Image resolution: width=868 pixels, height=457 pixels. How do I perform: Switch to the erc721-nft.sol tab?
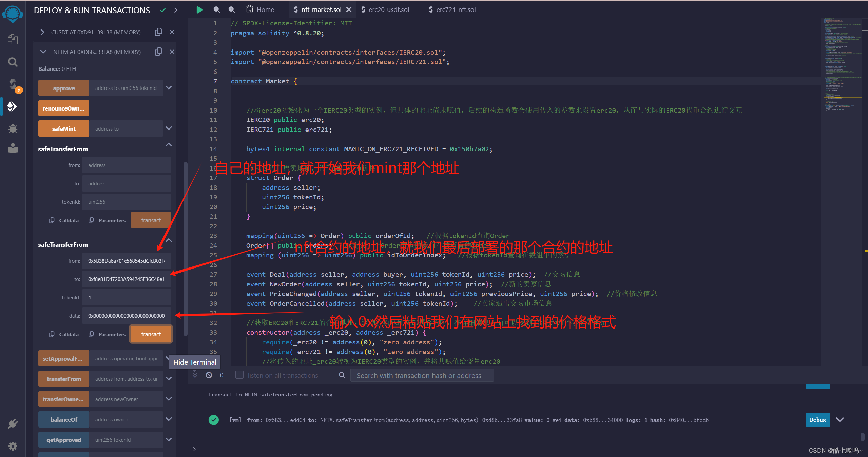[x=452, y=9]
